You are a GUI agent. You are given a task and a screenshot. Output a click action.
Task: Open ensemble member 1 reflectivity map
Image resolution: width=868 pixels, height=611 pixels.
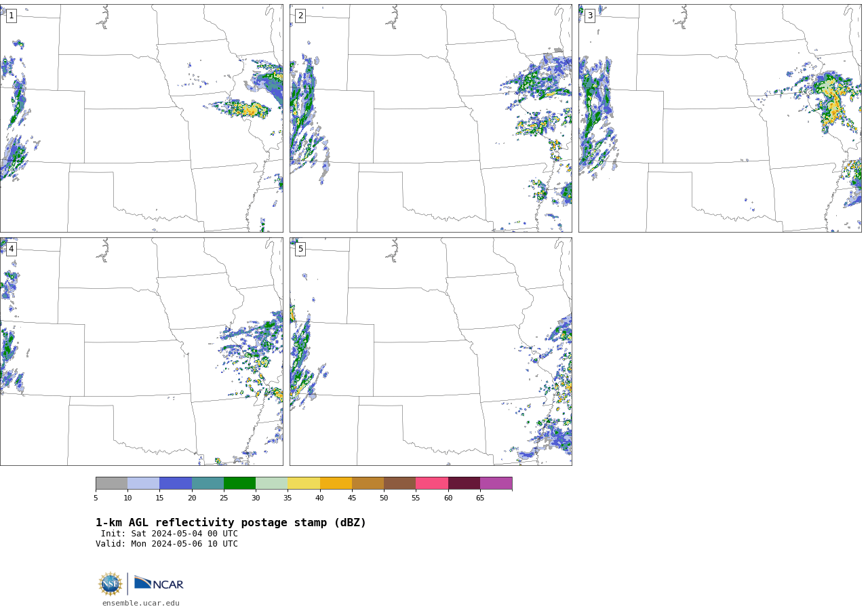(141, 118)
